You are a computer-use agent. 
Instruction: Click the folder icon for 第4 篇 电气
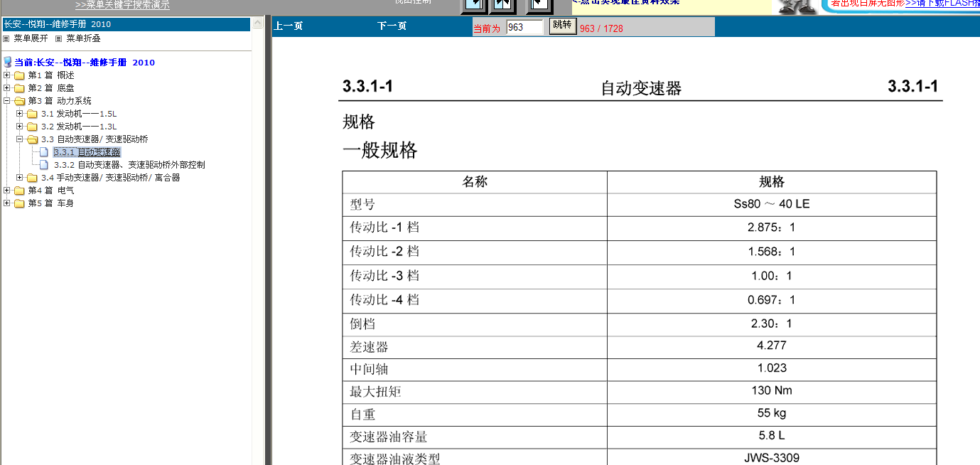19,191
